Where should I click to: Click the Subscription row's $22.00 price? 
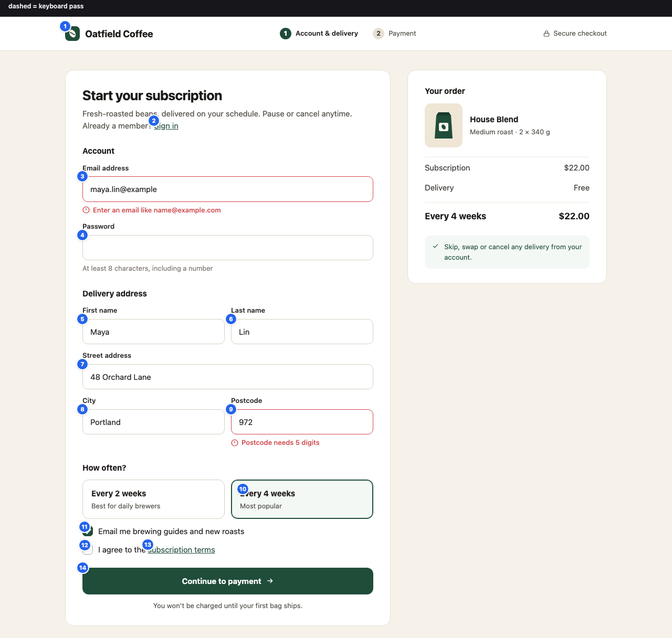[x=576, y=168]
